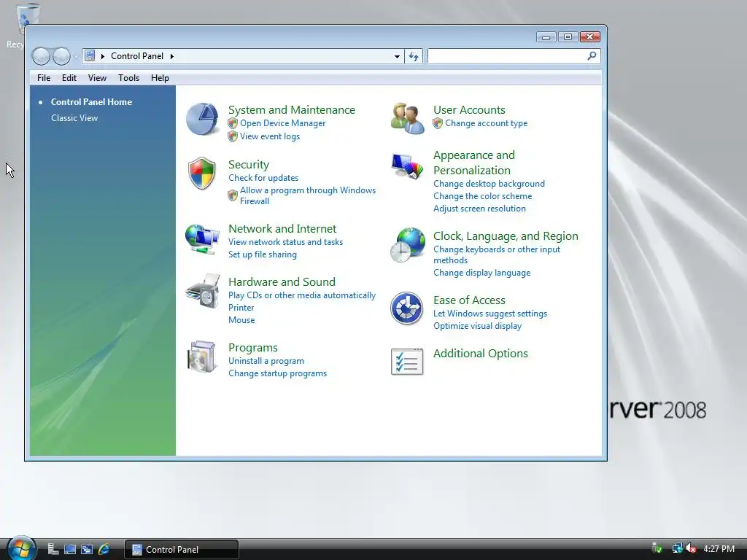Viewport: 747px width, 560px height.
Task: Click the muted volume tray icon
Action: click(691, 548)
